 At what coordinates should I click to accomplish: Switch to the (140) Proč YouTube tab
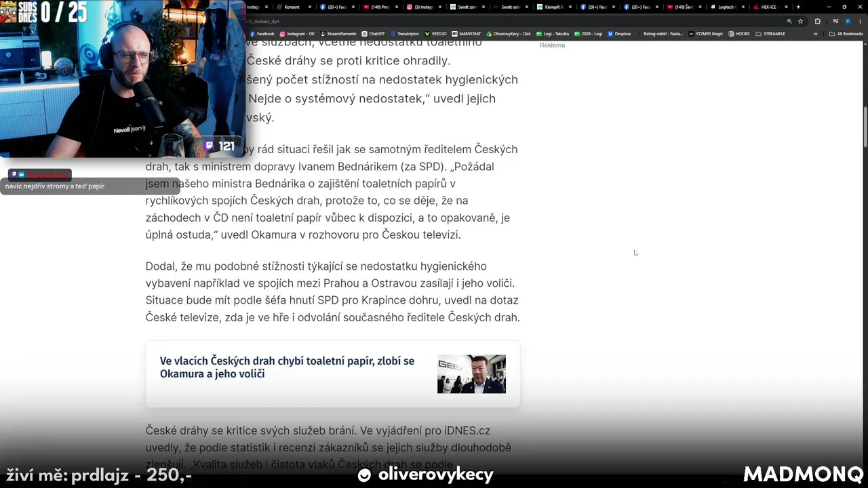click(x=380, y=7)
